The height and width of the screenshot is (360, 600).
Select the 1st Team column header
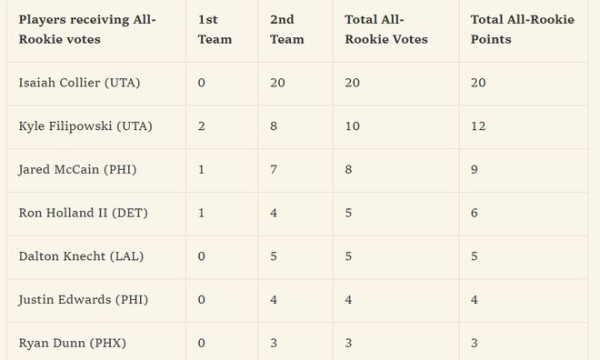(x=215, y=29)
